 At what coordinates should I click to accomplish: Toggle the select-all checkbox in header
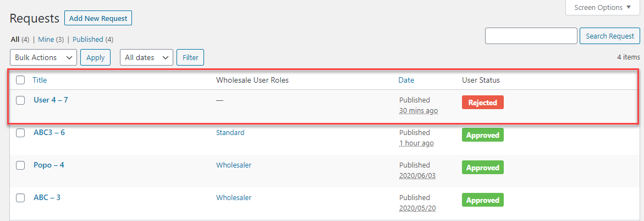(x=20, y=80)
